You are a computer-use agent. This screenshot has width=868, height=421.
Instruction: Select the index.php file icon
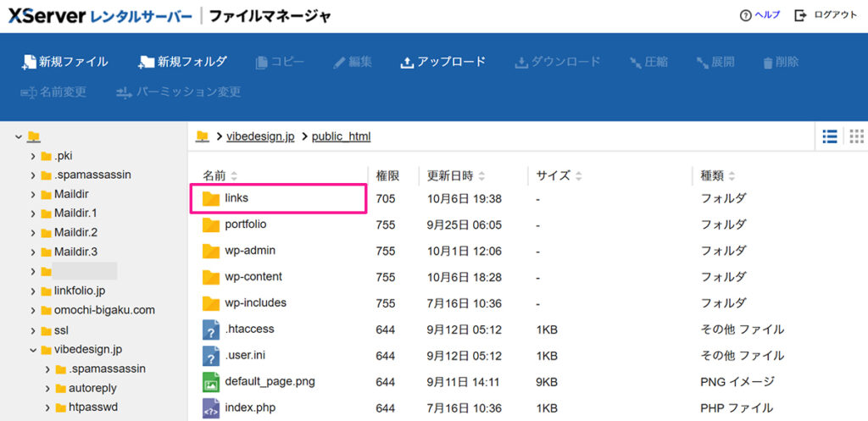(211, 408)
